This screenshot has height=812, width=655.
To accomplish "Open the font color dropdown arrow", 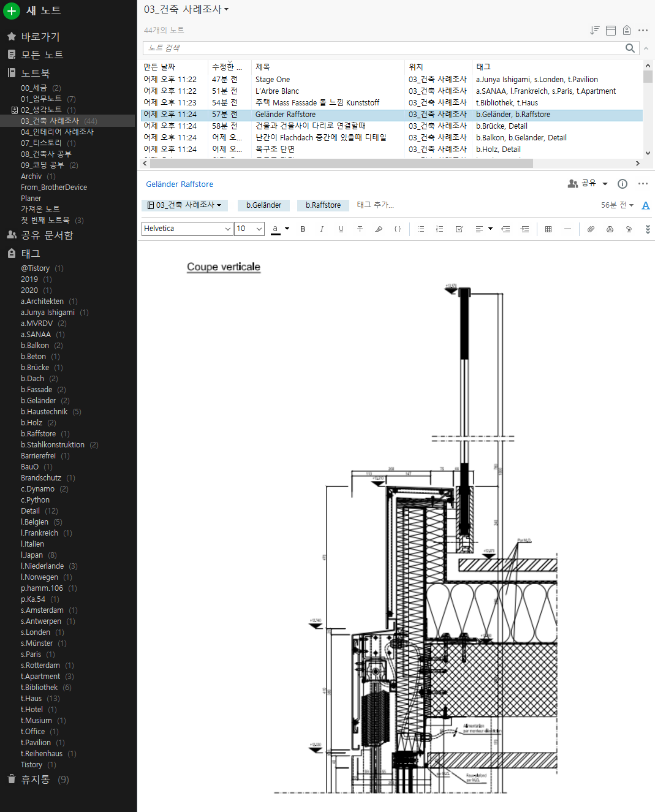I will tap(287, 229).
